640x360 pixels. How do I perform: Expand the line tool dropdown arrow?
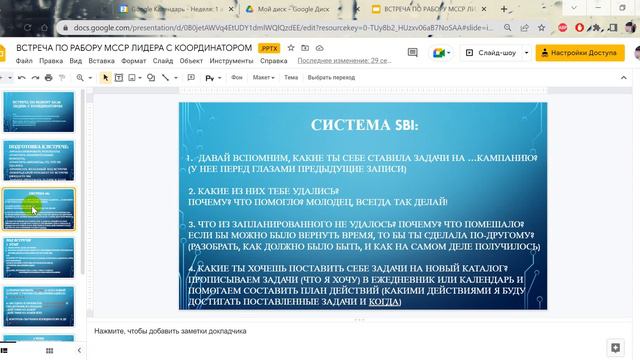tap(176, 78)
